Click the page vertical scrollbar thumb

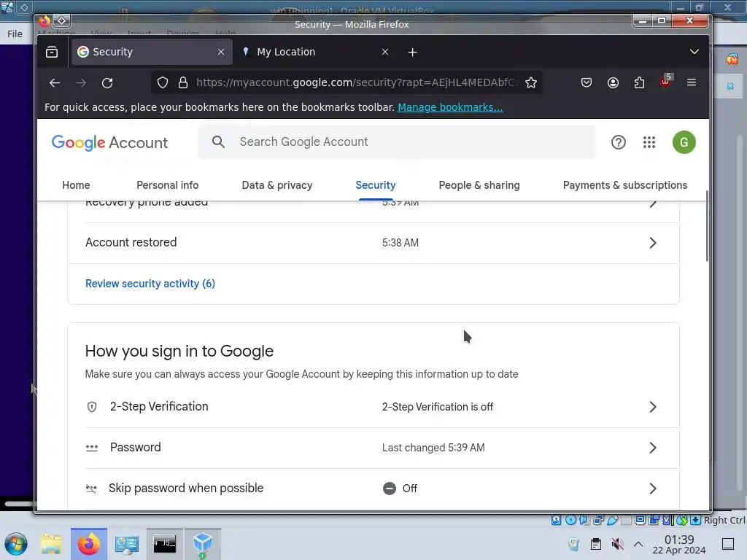click(707, 226)
